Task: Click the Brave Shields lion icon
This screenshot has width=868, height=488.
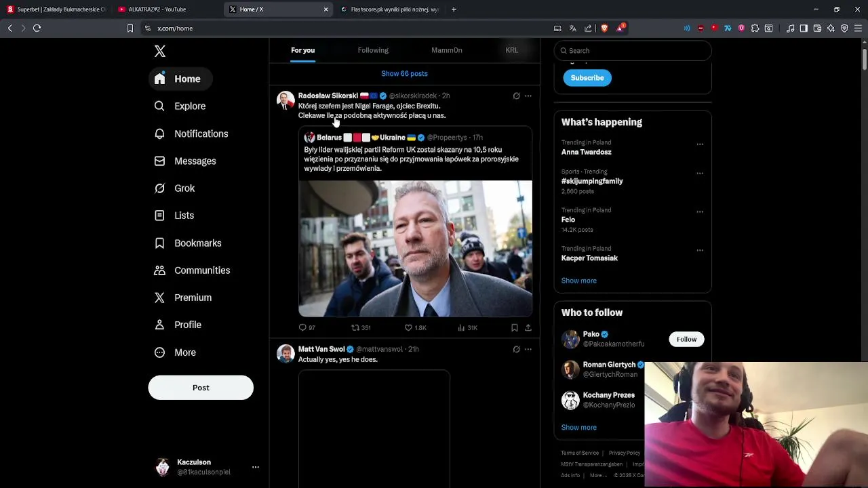Action: point(604,28)
